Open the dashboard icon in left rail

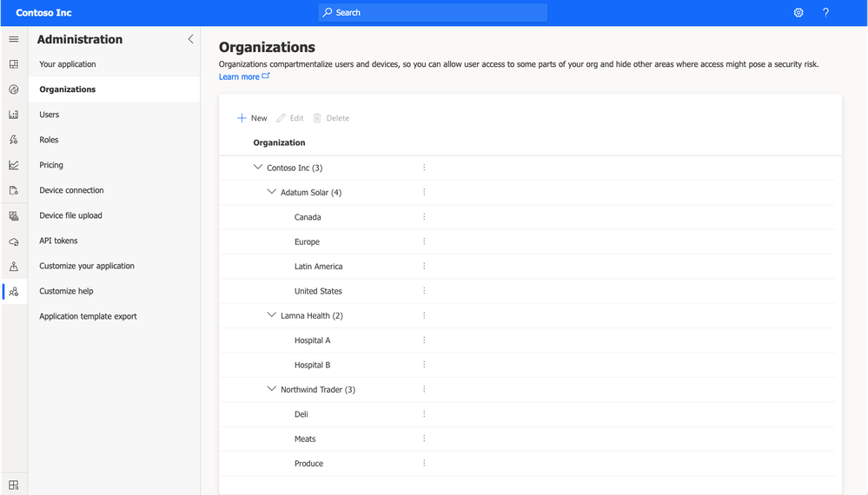14,64
